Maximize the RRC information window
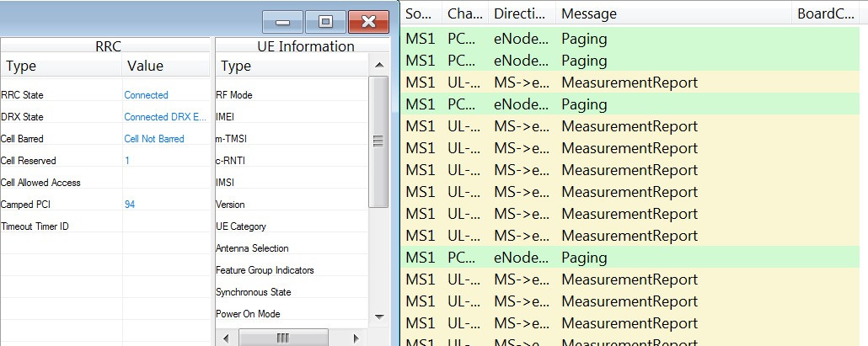868x346 pixels. pos(325,22)
